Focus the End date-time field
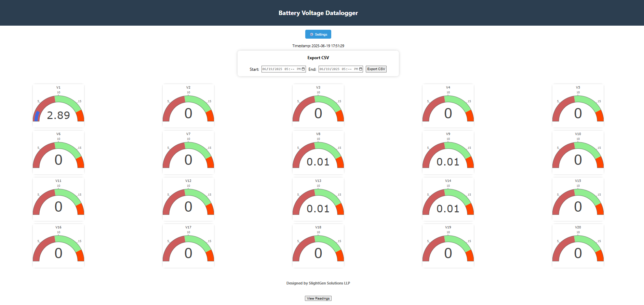Image resolution: width=644 pixels, height=305 pixels. (341, 69)
